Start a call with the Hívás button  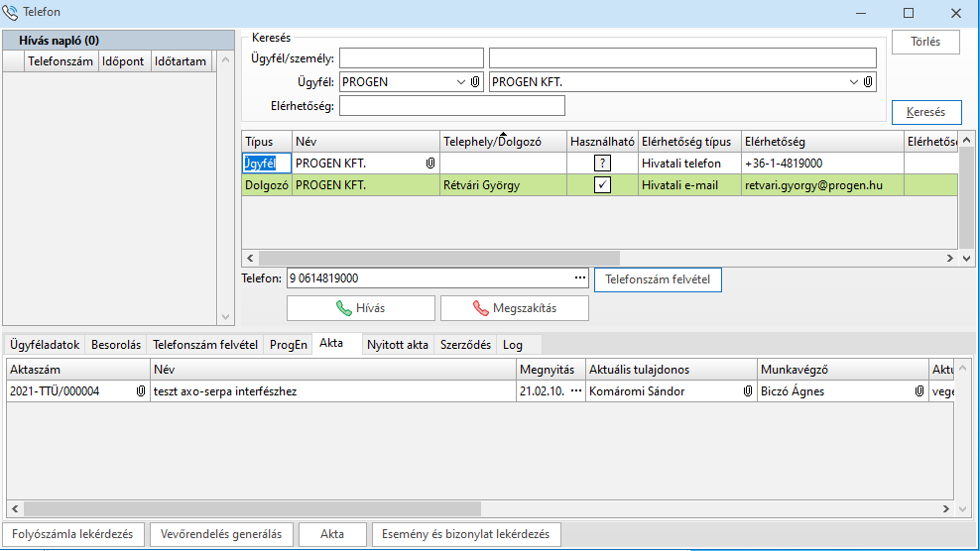(x=361, y=308)
